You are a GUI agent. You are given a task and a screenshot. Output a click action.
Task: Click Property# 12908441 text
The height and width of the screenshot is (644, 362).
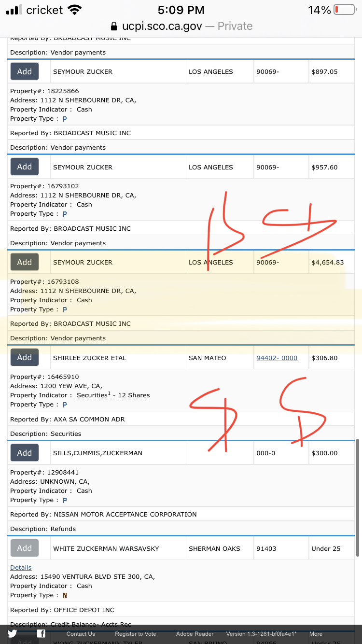click(x=44, y=472)
